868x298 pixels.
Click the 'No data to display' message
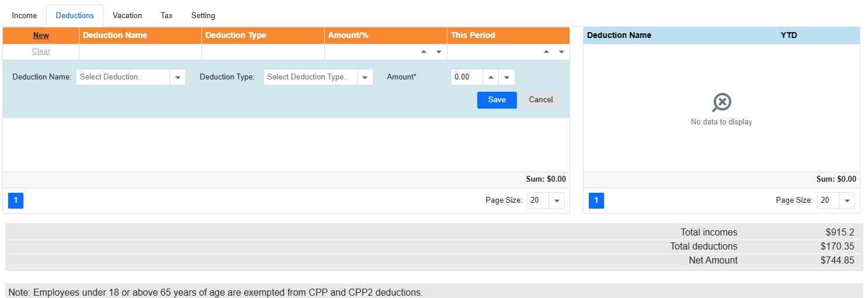point(721,122)
